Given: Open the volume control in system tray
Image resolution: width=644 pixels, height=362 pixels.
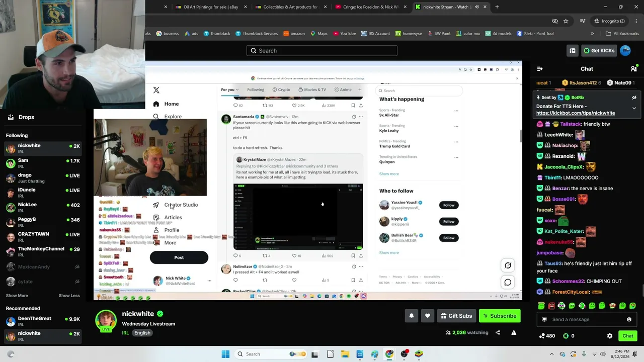Looking at the screenshot, I should pos(603,354).
